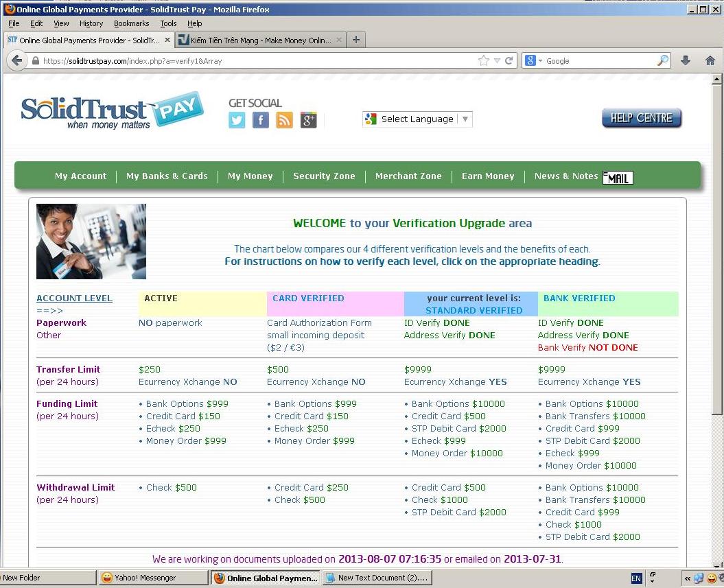Click the MAIL icon in navigation bar

pos(618,178)
